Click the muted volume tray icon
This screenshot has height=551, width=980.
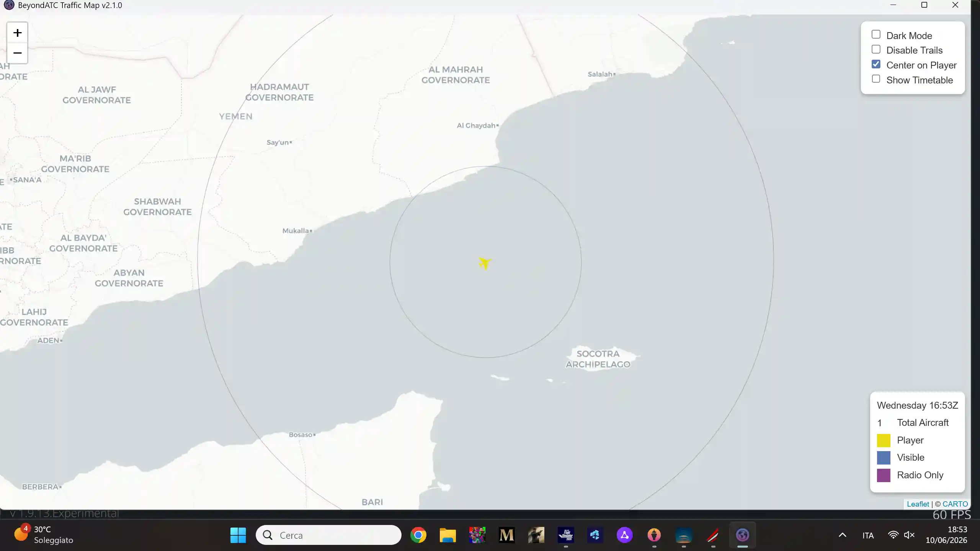coord(909,535)
